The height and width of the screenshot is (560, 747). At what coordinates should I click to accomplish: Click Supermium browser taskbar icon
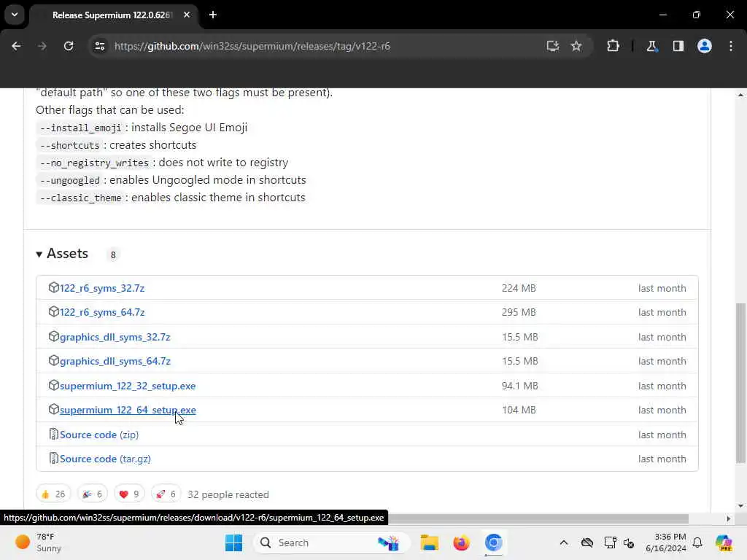pos(494,542)
